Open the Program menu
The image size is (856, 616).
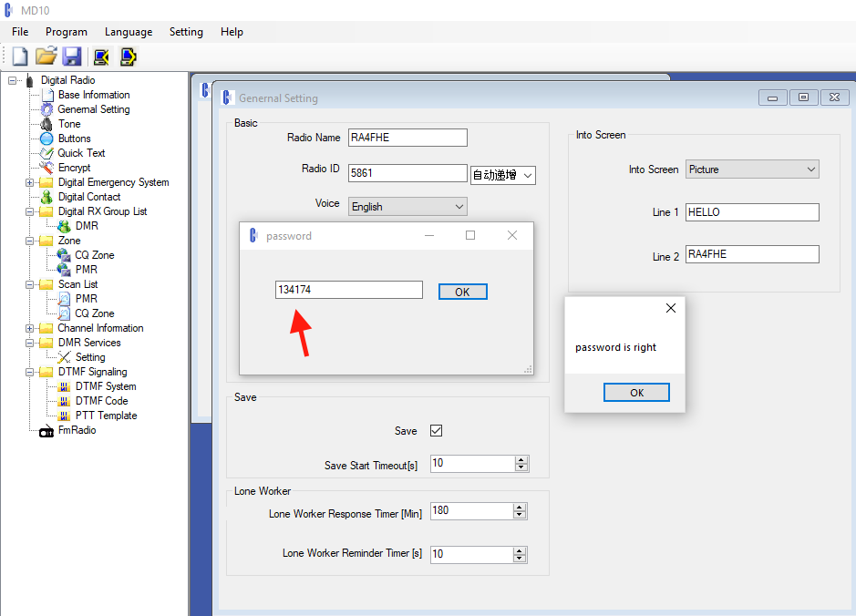(67, 32)
